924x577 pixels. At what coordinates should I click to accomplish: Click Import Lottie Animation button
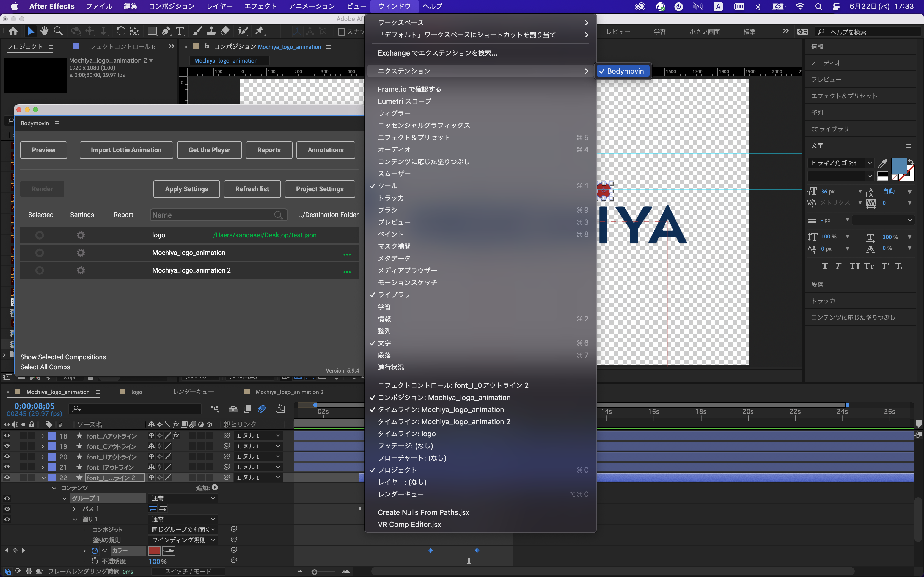(x=127, y=149)
